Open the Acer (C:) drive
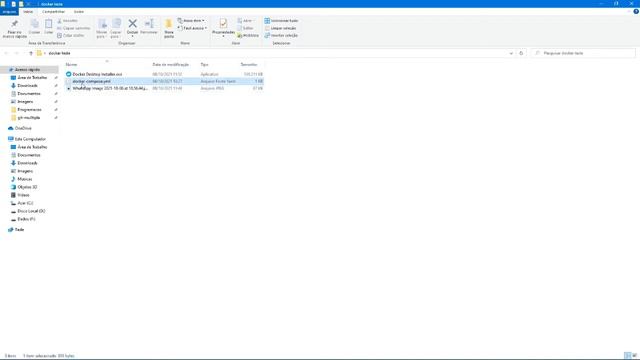Screen dimensions: 640x360 pyautogui.click(x=25, y=203)
